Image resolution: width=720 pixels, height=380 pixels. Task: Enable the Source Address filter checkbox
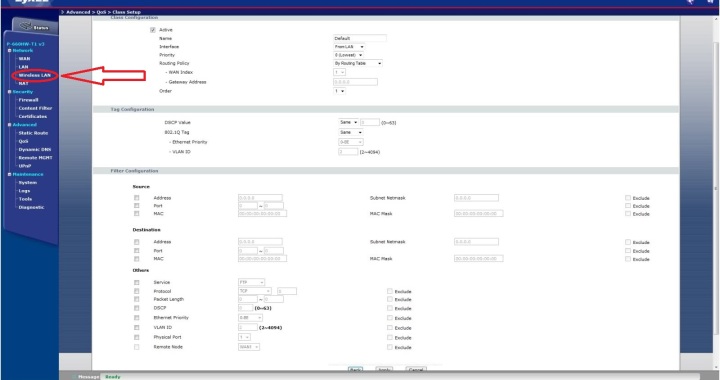[136, 198]
